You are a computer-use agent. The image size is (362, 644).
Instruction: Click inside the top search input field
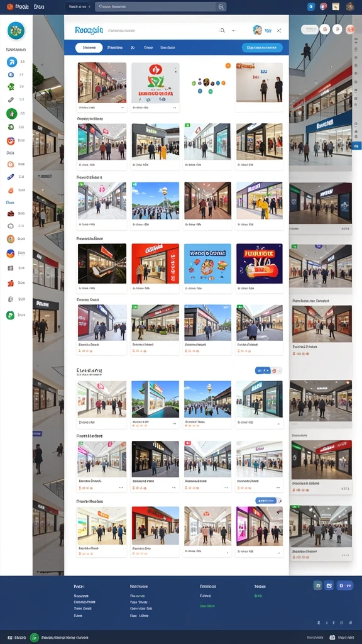(156, 6)
